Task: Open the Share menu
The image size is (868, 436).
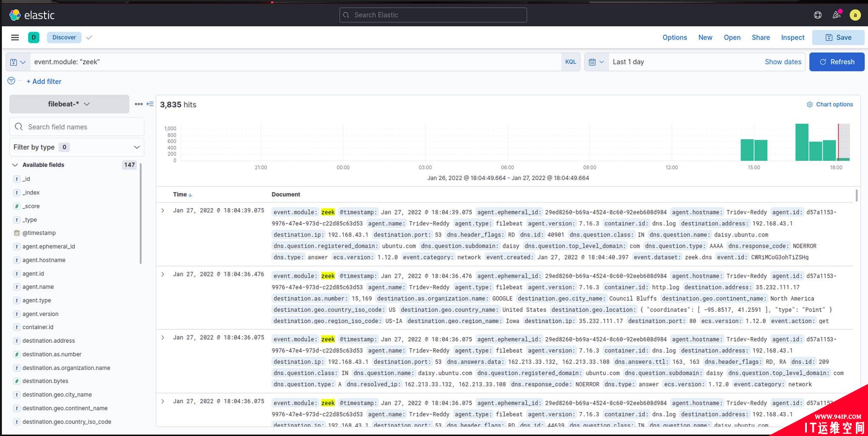Action: [761, 37]
